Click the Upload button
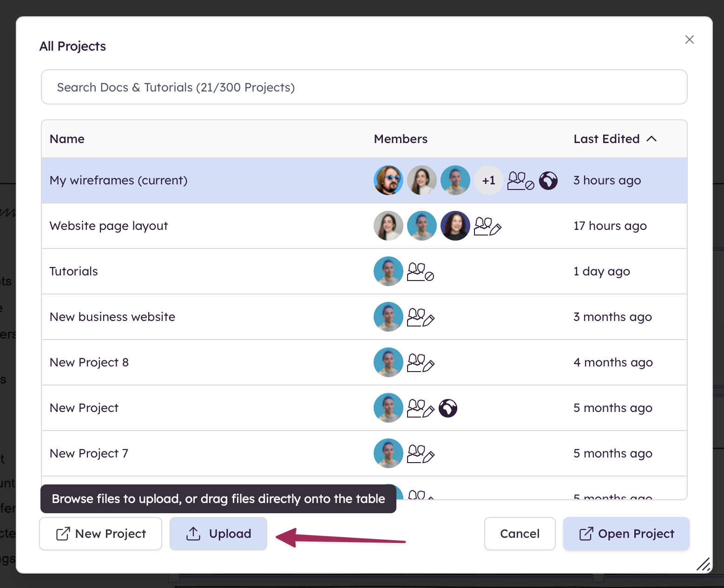Screen dimensions: 724x588 tap(218, 533)
